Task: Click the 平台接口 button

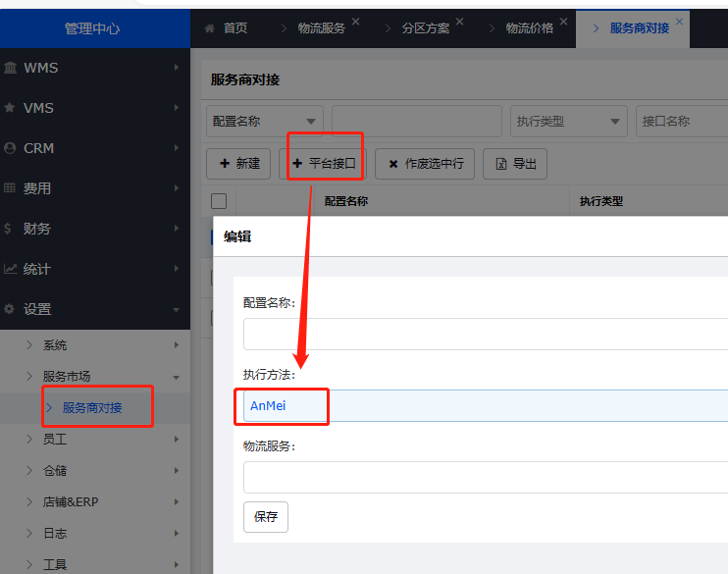Action: click(x=324, y=164)
